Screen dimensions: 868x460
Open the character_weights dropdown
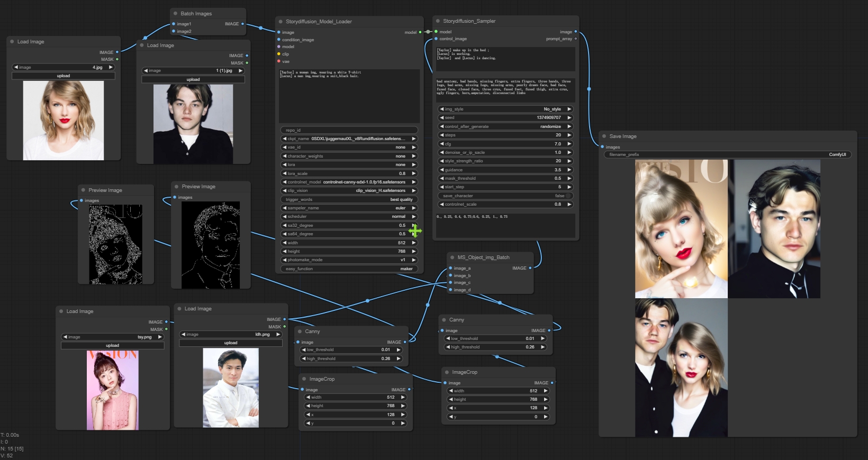pyautogui.click(x=349, y=156)
